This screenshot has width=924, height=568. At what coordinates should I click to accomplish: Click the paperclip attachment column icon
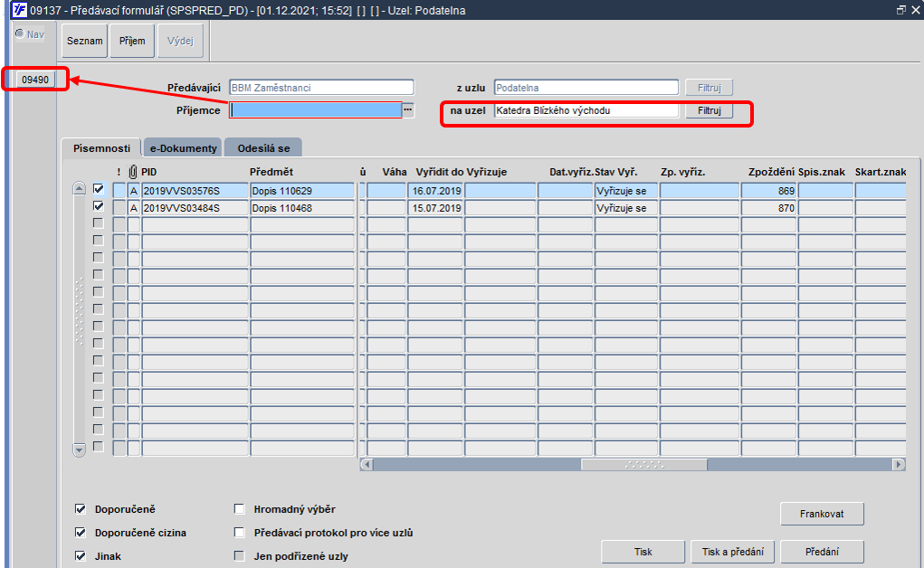pos(133,172)
